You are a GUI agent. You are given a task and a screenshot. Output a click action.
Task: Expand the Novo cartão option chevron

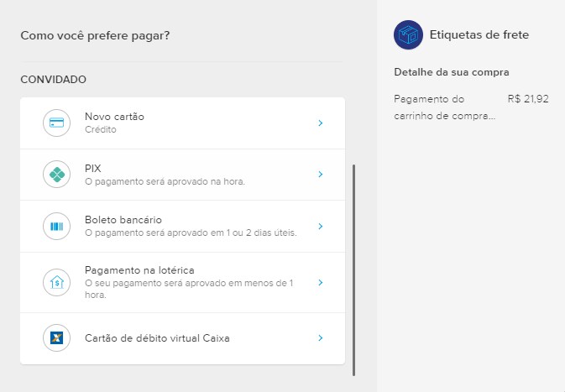(320, 123)
